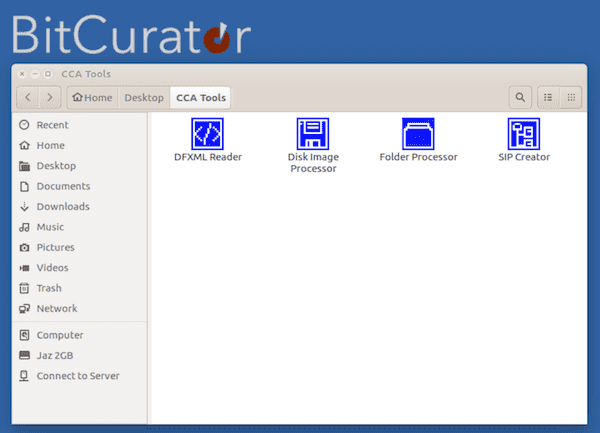Select Desktop in the sidebar

(80, 166)
